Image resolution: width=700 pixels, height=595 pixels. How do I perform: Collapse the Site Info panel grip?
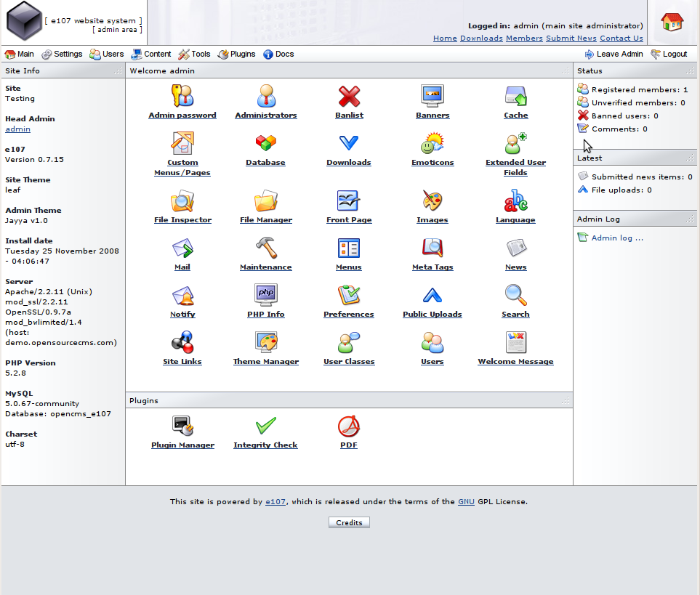click(x=118, y=71)
